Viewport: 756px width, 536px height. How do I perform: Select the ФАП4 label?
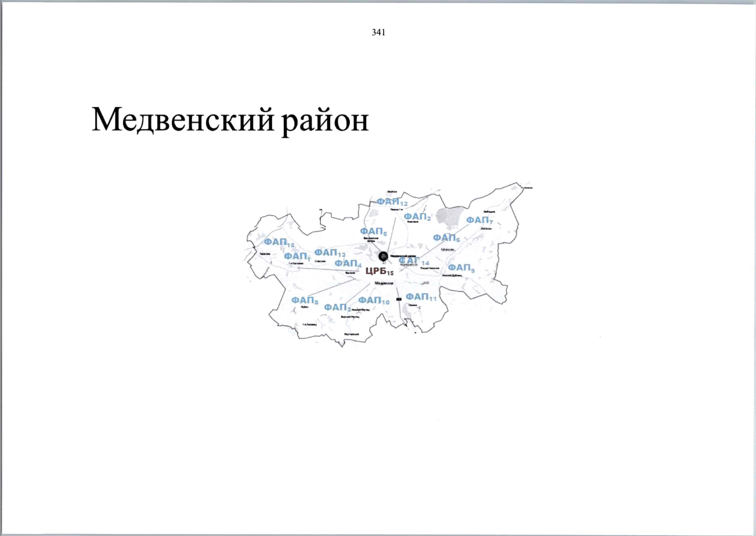[x=348, y=264]
